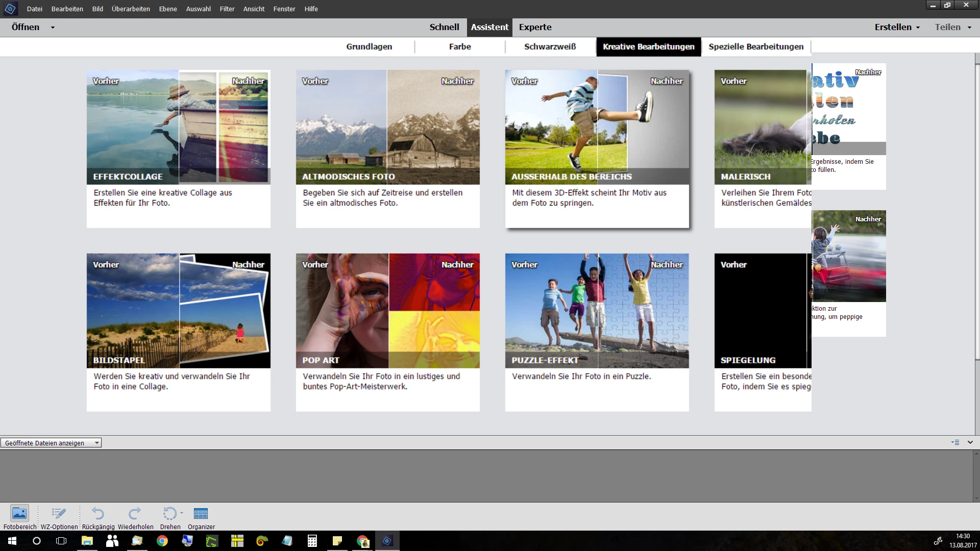Open WZ-Optionen tool options
Viewport: 980px width, 551px height.
coord(59,513)
